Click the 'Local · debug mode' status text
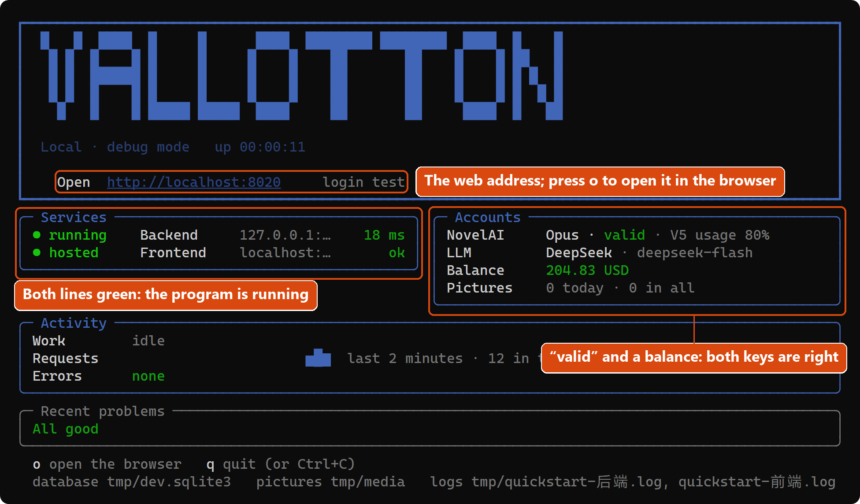This screenshot has height=504, width=860. (x=115, y=147)
